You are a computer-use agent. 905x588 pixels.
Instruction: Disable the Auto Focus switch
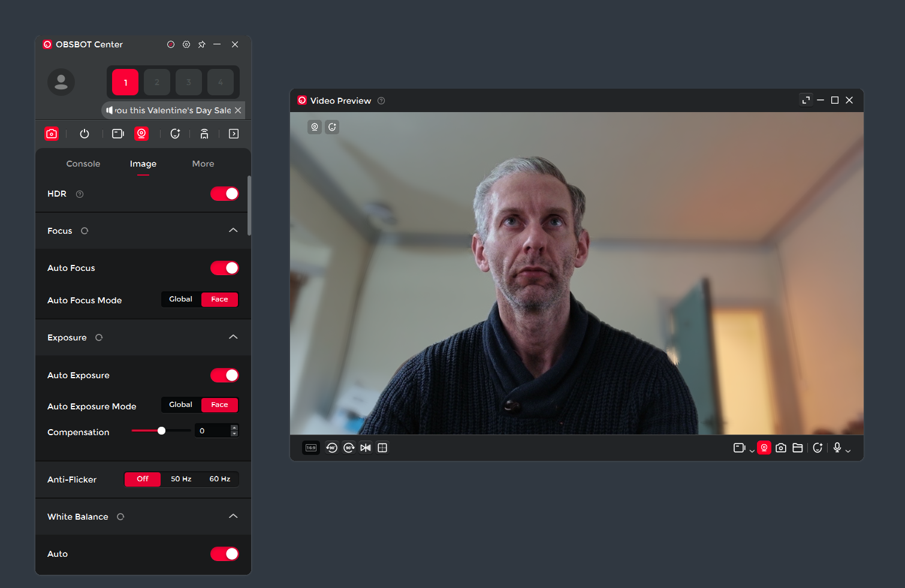(x=225, y=268)
